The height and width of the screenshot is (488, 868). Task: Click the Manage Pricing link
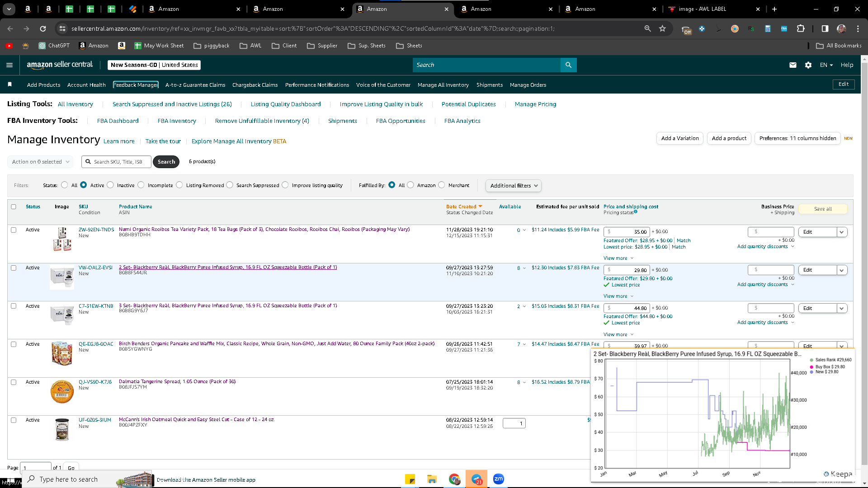536,104
